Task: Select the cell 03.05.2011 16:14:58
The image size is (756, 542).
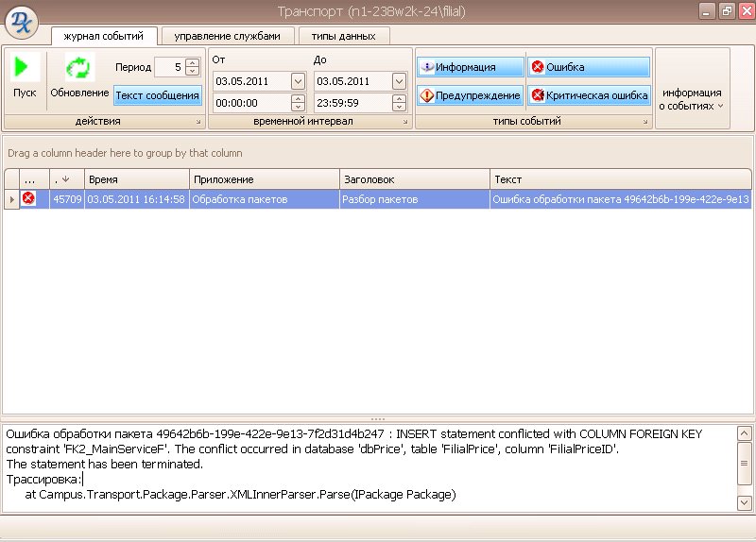Action: tap(137, 199)
